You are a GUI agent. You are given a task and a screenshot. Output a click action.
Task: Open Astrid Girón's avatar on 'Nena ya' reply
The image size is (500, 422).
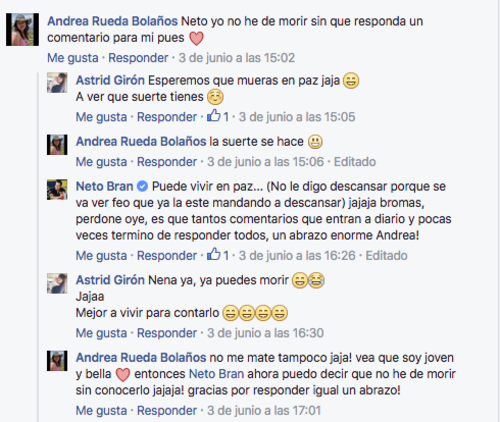57,283
